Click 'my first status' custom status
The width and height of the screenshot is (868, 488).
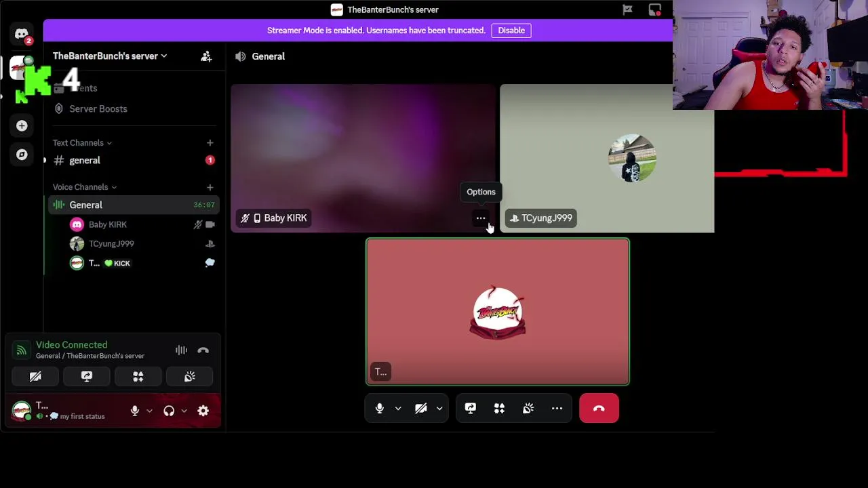pyautogui.click(x=82, y=416)
